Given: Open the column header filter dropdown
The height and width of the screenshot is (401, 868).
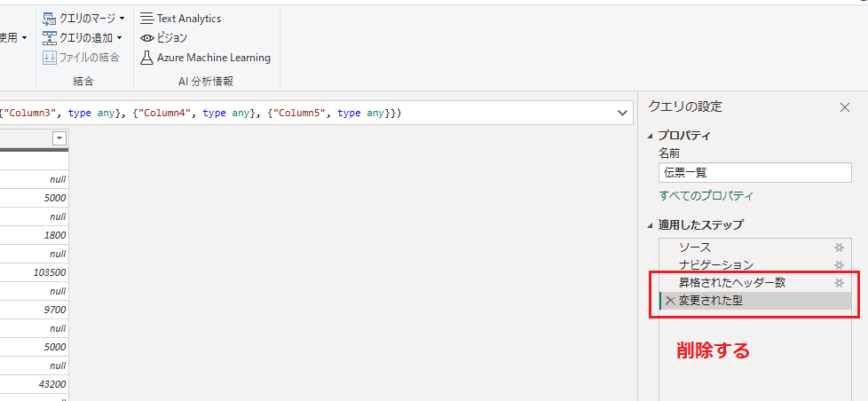Looking at the screenshot, I should tap(59, 138).
